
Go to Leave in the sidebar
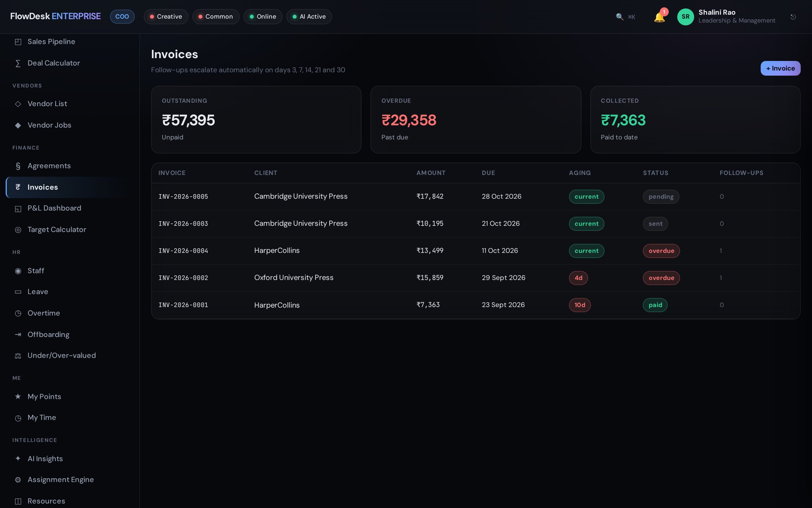[x=69, y=292]
